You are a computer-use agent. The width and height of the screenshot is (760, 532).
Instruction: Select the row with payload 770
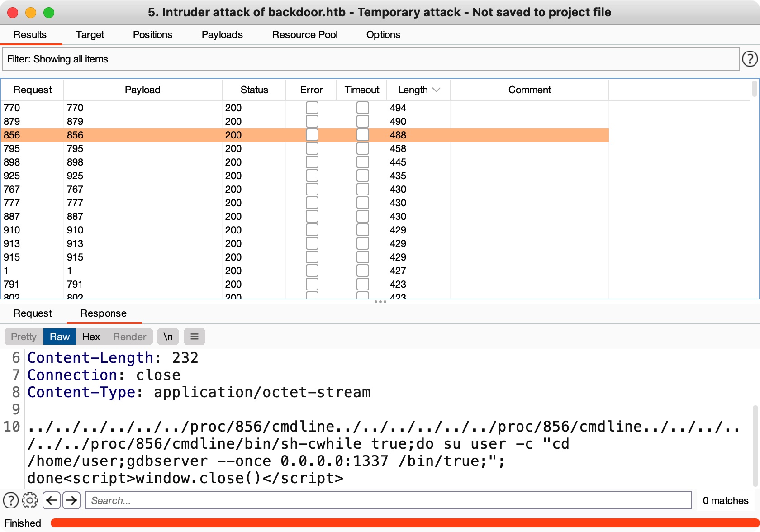(305, 108)
